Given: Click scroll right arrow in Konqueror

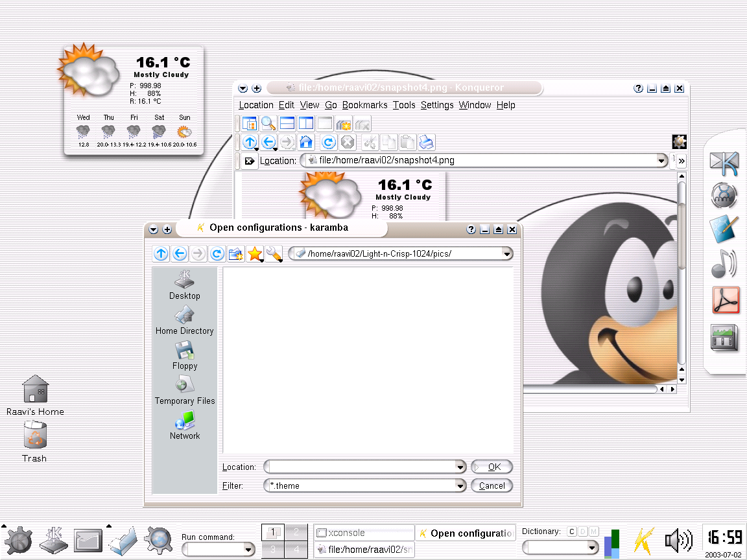Looking at the screenshot, I should point(672,389).
